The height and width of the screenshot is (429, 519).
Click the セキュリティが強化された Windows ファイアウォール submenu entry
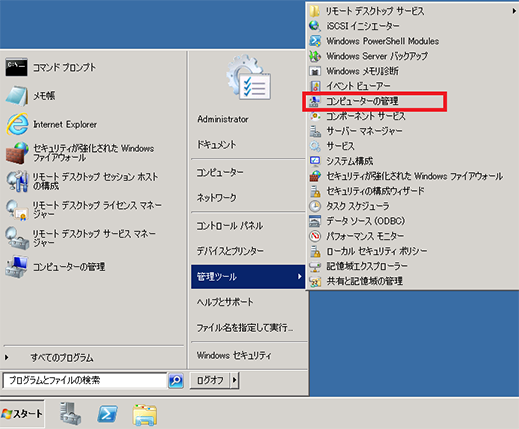click(412, 176)
